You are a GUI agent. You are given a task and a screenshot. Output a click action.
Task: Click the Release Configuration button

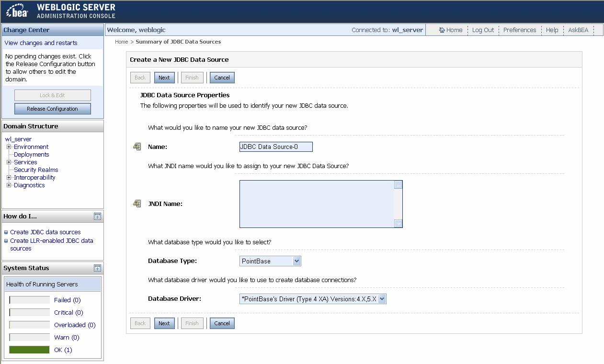click(x=53, y=109)
